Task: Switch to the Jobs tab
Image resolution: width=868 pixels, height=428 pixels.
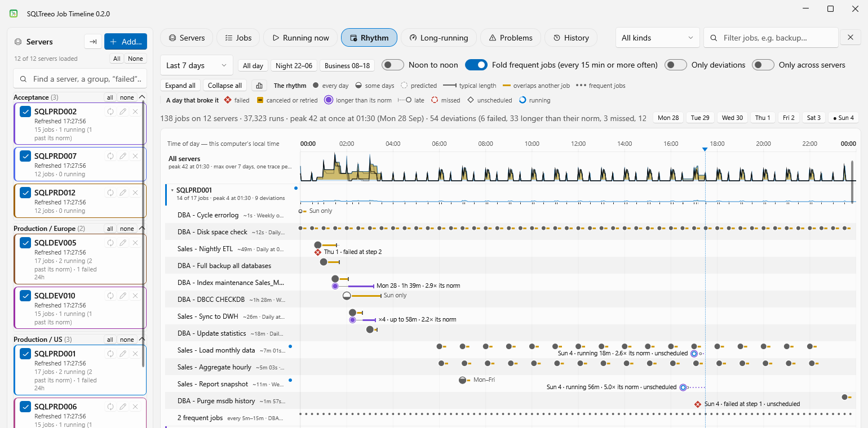Action: (238, 38)
